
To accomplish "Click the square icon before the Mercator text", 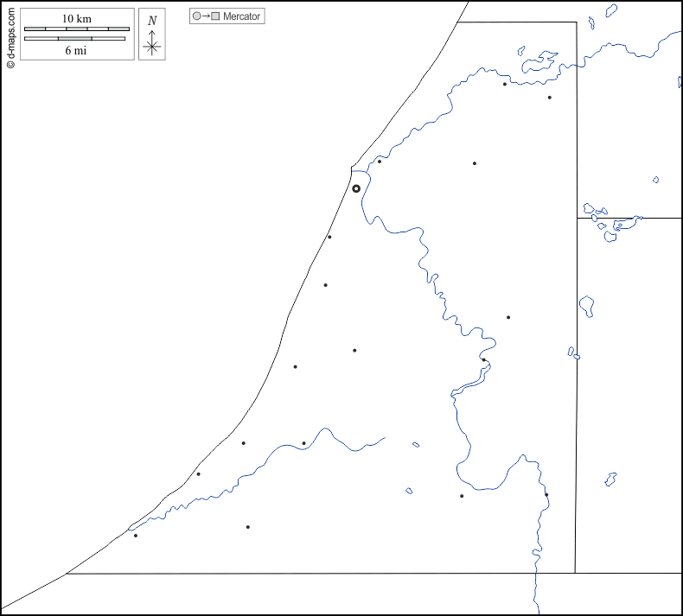I will coord(216,16).
